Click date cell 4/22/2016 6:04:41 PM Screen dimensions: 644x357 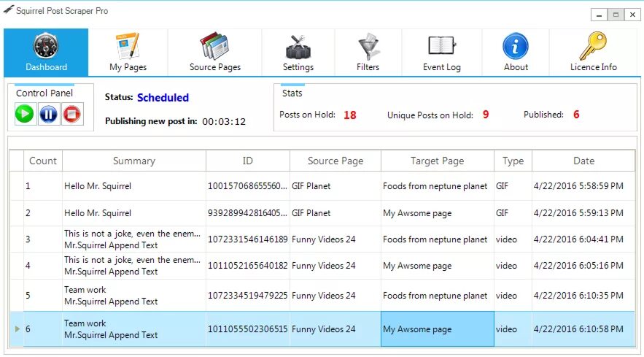tap(583, 239)
